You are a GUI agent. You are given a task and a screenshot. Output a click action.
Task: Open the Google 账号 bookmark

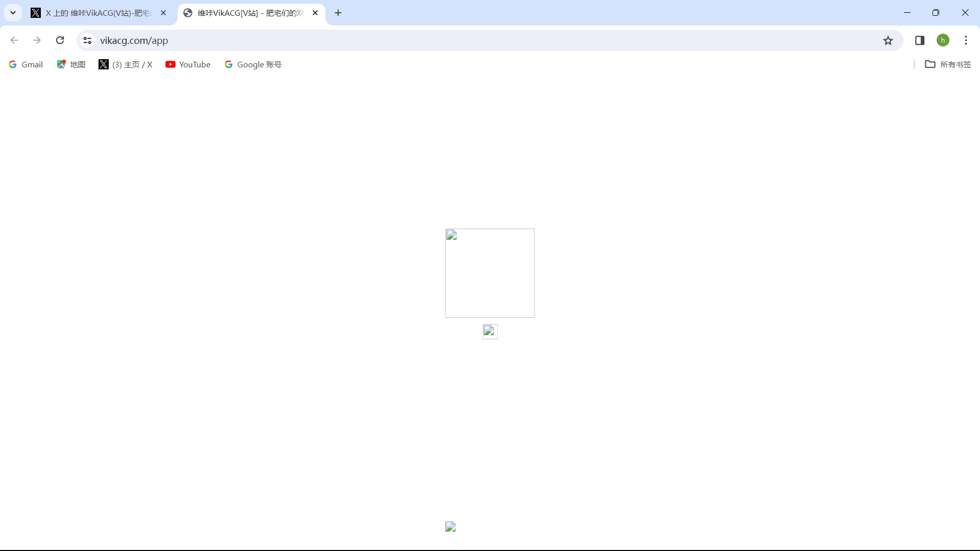(x=253, y=64)
